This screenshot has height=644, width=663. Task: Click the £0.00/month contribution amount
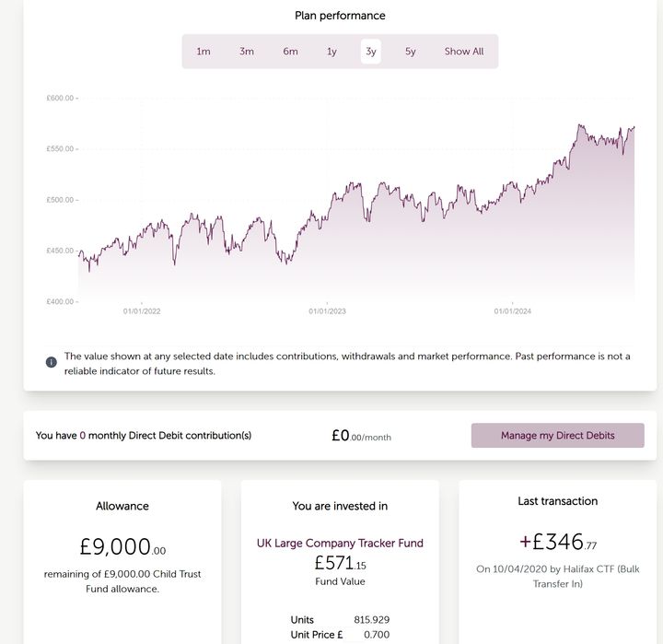pos(361,436)
